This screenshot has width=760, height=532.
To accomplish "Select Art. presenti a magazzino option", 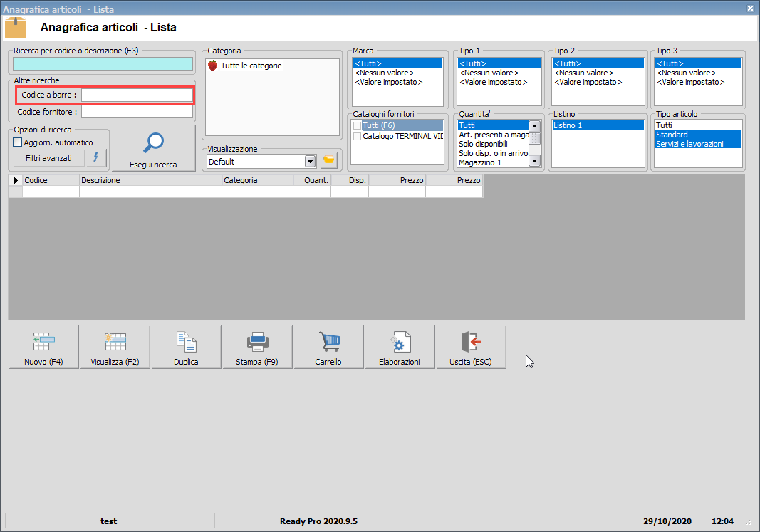I will tap(493, 135).
